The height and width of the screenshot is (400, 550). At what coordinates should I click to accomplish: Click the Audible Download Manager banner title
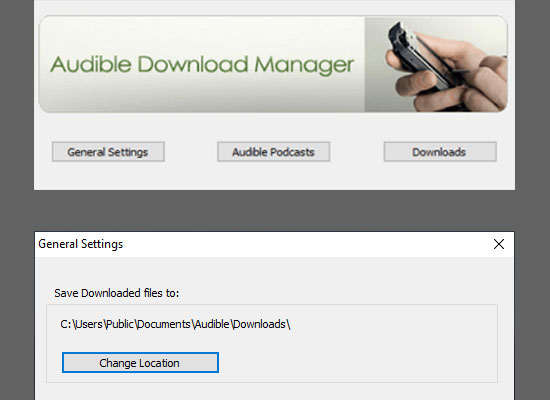tap(202, 65)
